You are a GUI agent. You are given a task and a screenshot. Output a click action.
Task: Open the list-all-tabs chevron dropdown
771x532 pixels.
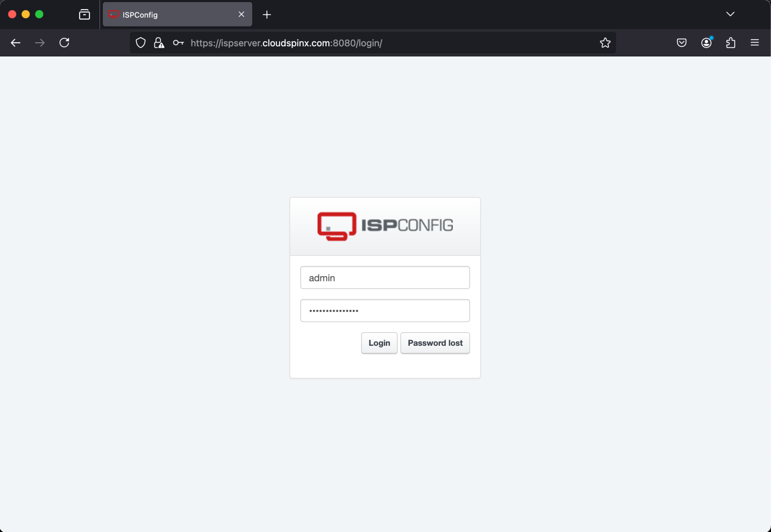point(730,14)
